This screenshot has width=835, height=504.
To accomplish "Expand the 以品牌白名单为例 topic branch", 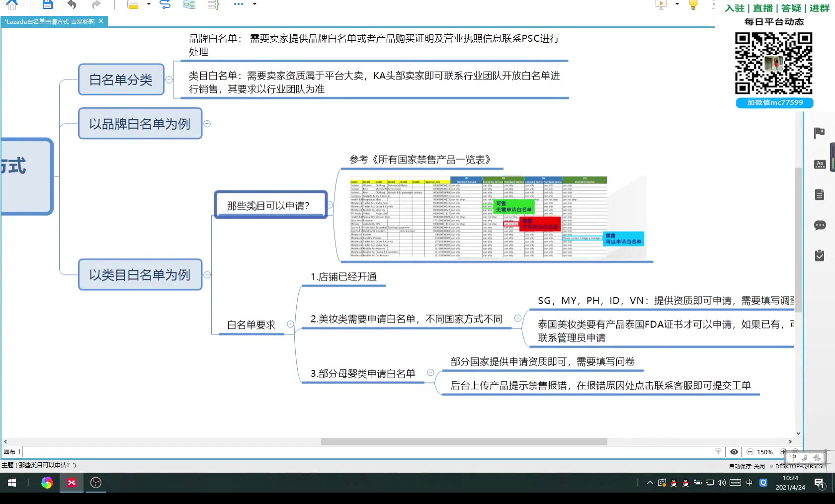I will 207,124.
